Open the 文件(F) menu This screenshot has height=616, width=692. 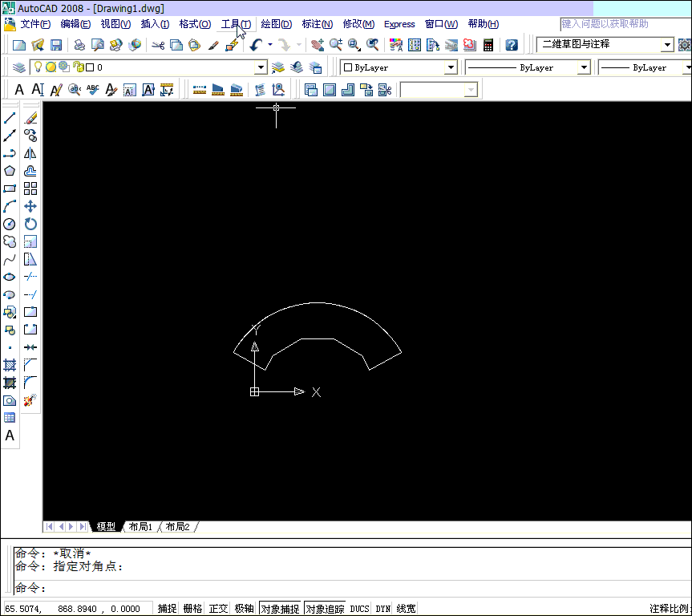(x=35, y=24)
